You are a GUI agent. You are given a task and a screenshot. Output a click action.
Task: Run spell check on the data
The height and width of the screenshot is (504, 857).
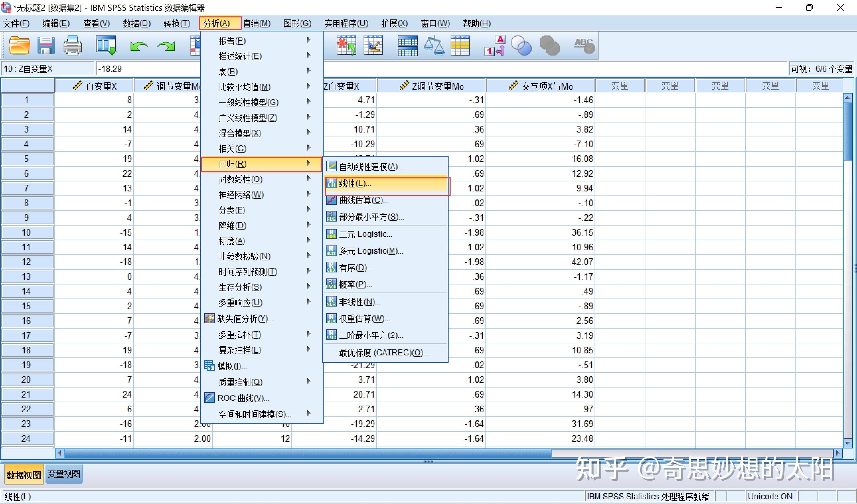(x=584, y=45)
